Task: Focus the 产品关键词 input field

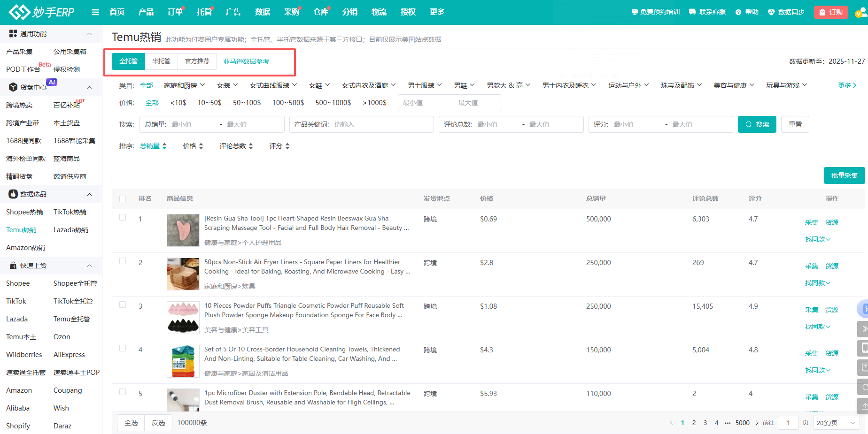Action: [x=380, y=124]
